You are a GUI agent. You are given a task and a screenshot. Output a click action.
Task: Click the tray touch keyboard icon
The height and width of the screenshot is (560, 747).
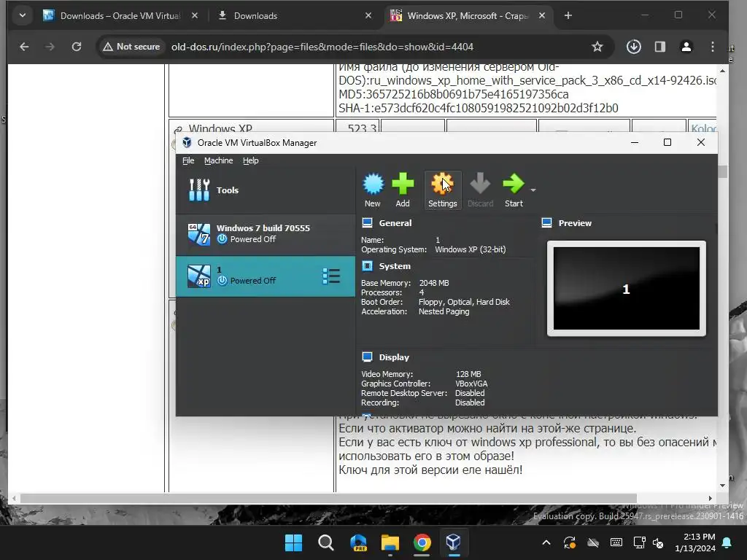click(x=616, y=542)
